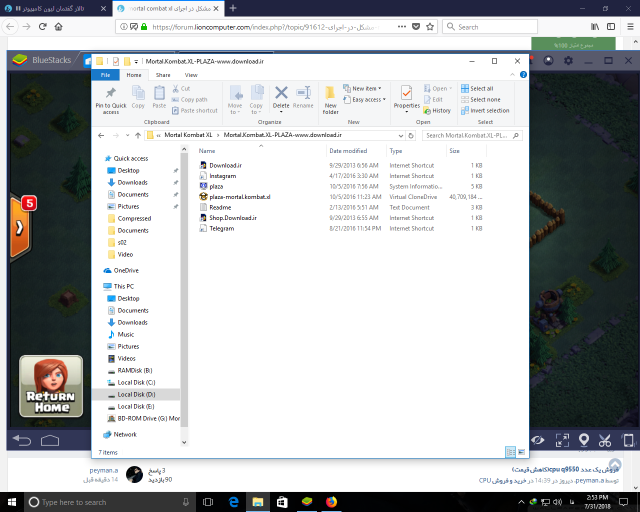Viewport: 640px width, 512px height.
Task: Switch to large icons view
Action: [522, 452]
